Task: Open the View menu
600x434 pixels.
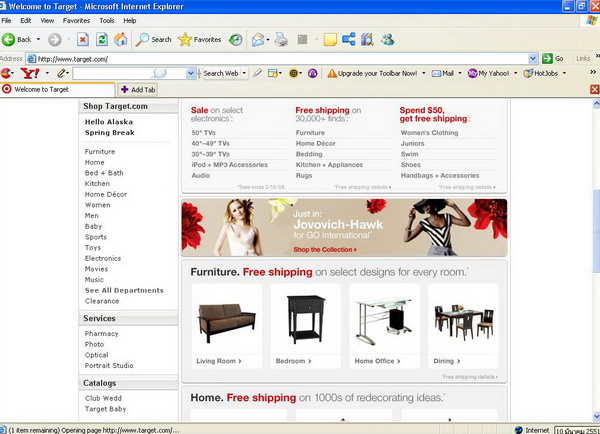Action: (x=47, y=21)
